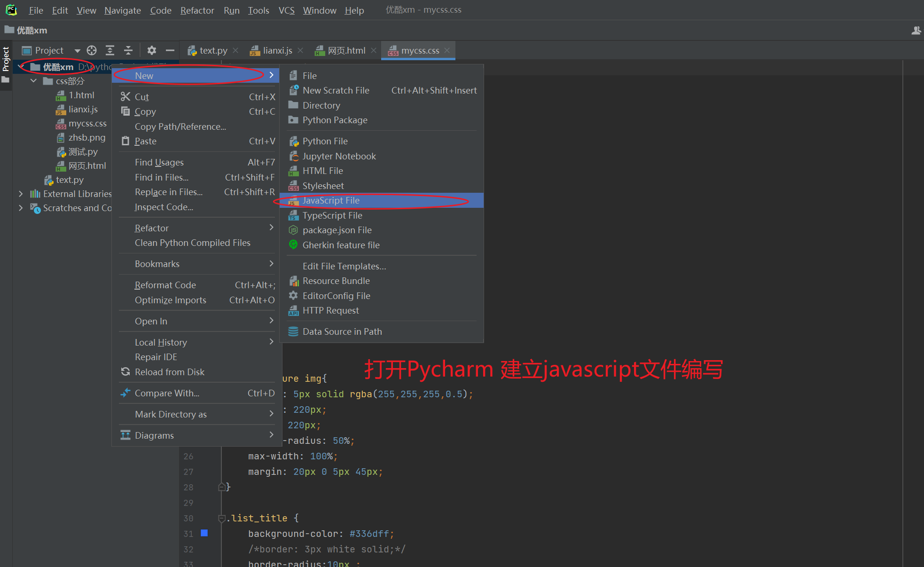Click the locate-in-project target icon

[92, 50]
